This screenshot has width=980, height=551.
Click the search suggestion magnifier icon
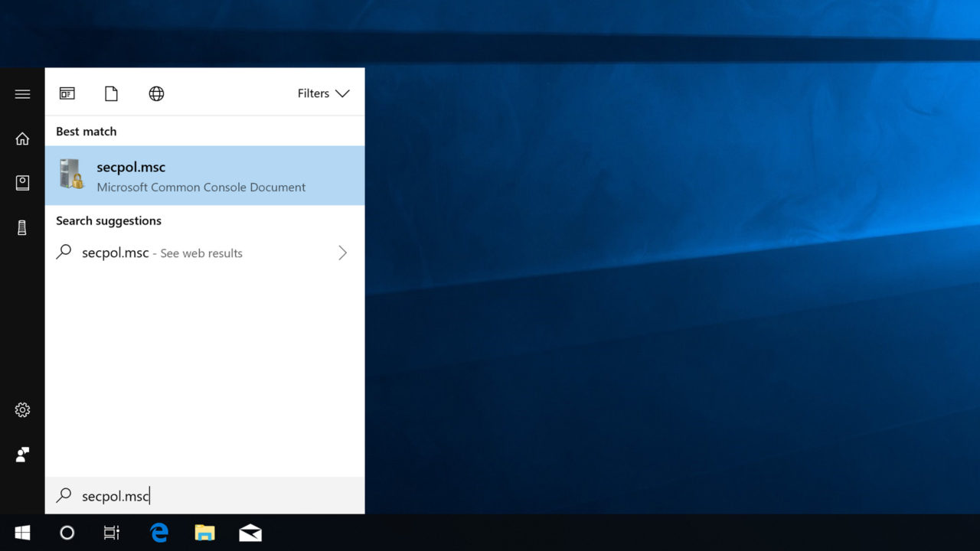click(64, 252)
